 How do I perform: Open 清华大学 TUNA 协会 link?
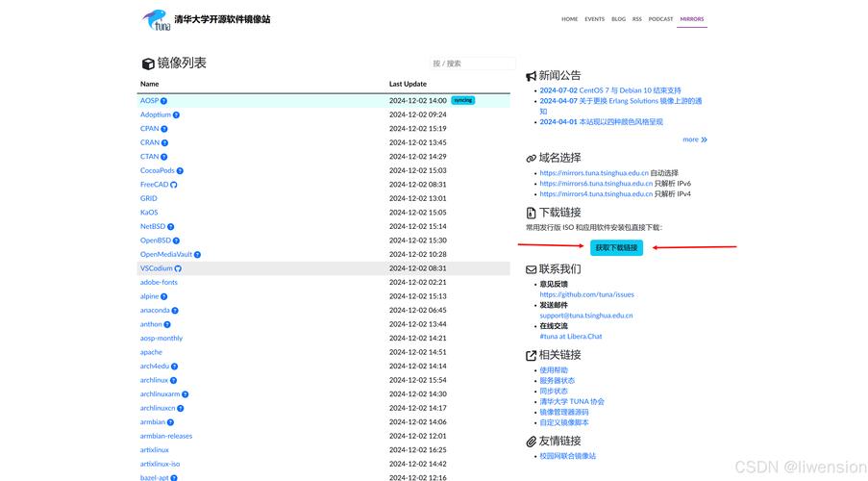coord(572,402)
